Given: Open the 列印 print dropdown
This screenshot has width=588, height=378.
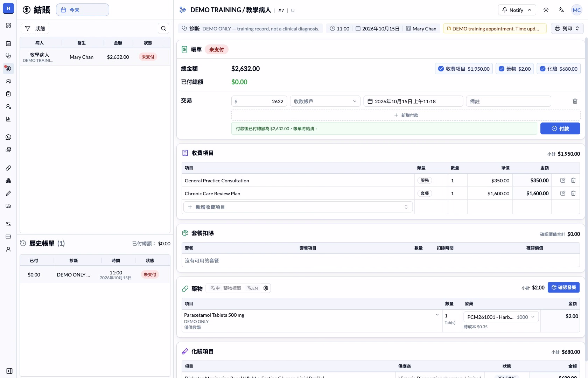Looking at the screenshot, I should point(567,28).
